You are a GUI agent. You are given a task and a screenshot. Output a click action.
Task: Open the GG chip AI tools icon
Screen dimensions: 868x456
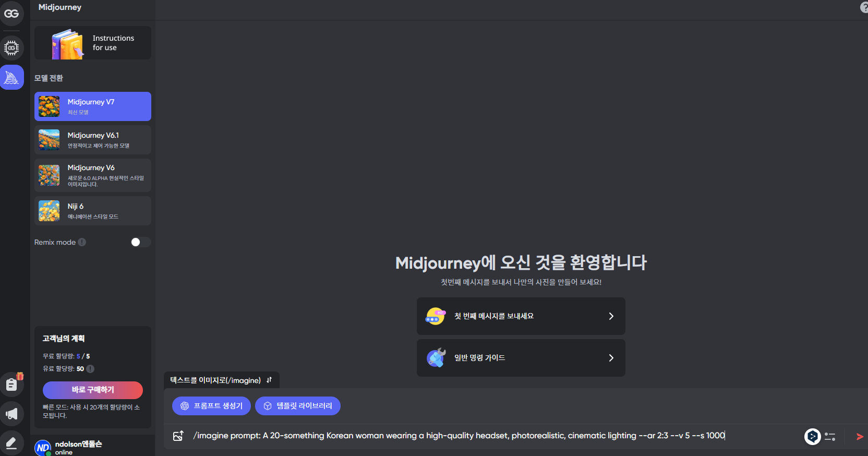point(11,48)
